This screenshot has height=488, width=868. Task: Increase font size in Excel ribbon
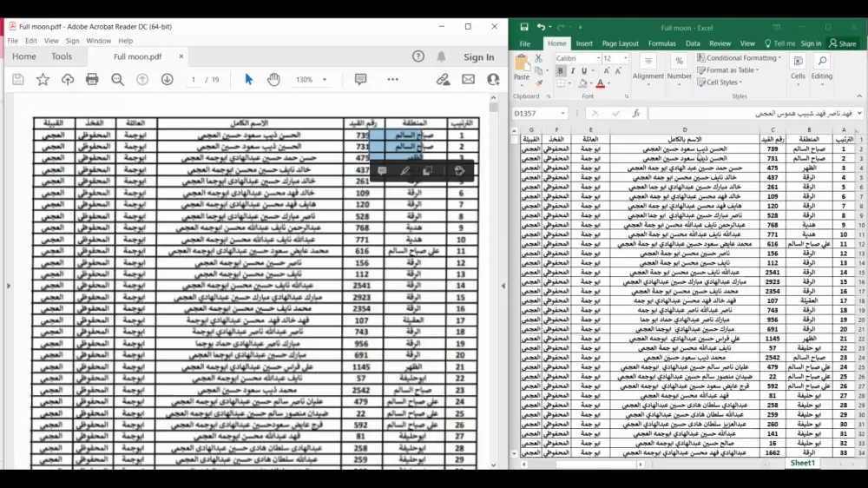pos(607,71)
